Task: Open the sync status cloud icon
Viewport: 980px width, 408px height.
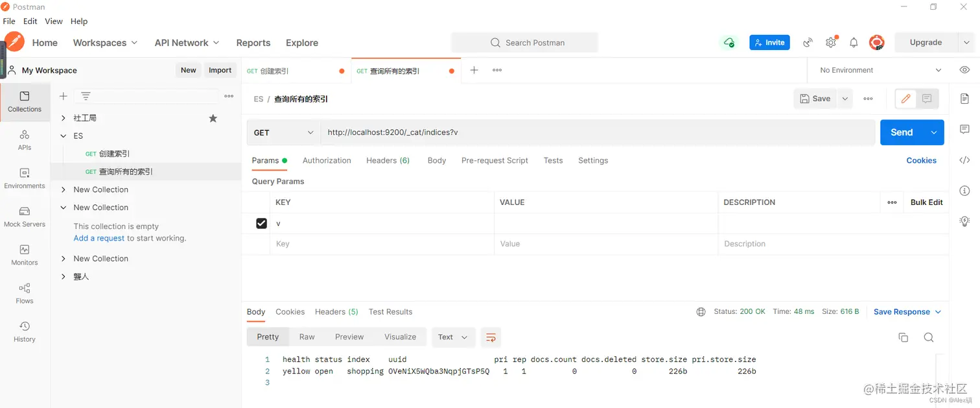Action: 729,42
